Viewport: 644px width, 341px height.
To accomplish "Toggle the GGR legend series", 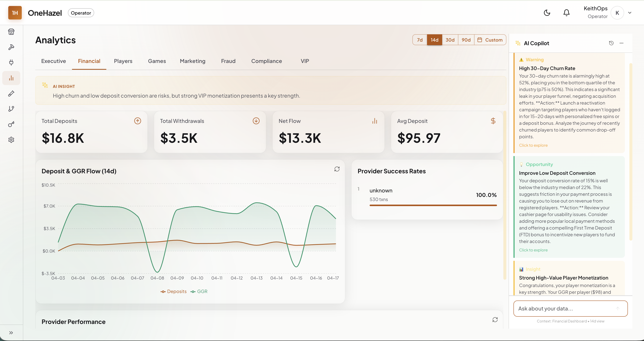I will tap(199, 292).
